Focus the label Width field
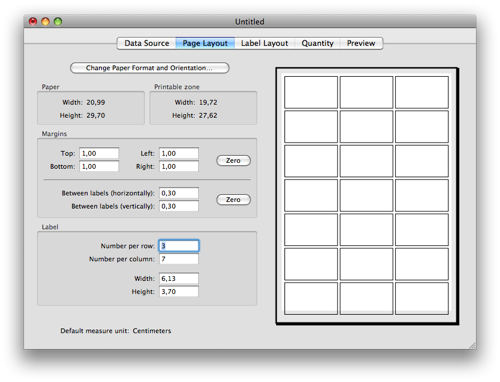This screenshot has height=382, width=500. tap(179, 278)
